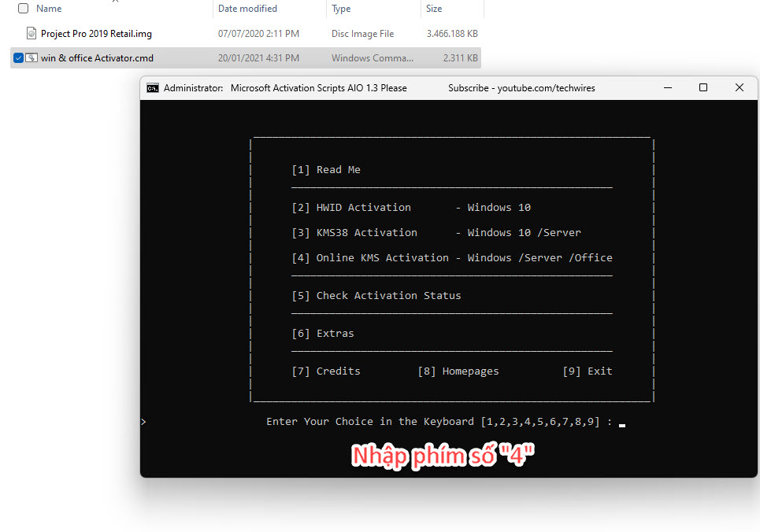This screenshot has height=532, width=760.
Task: Click the Project Pro 2019 Retail.img file icon
Action: tap(32, 34)
